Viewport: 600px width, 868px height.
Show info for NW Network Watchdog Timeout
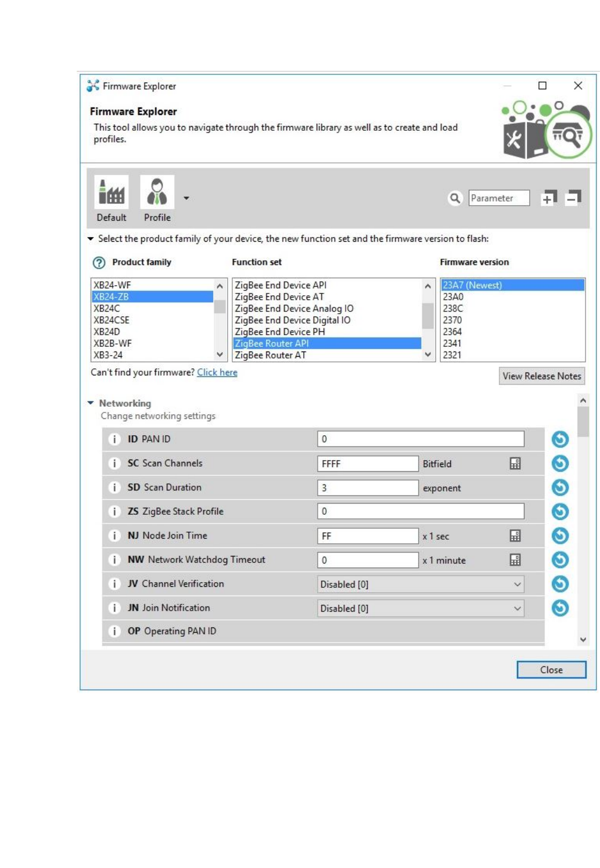(x=114, y=559)
